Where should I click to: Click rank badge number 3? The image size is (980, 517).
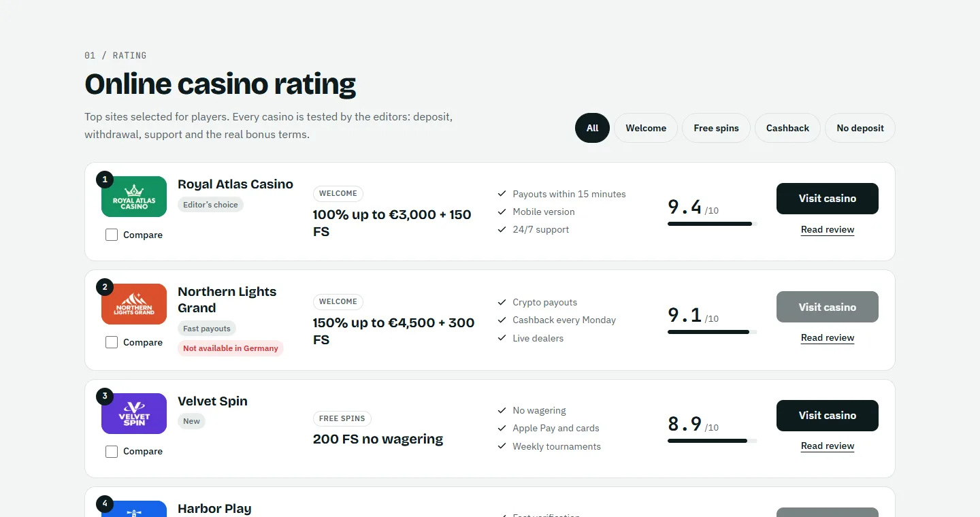coord(105,396)
